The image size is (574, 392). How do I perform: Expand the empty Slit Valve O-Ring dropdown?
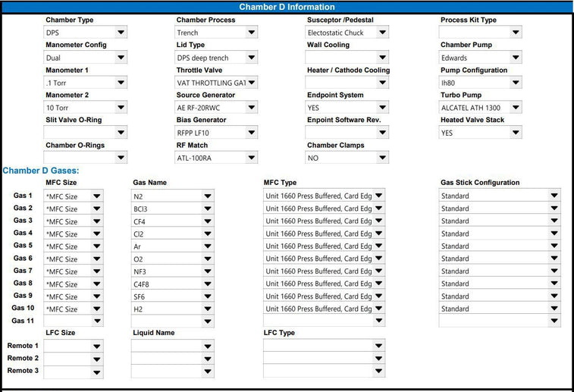click(x=85, y=133)
